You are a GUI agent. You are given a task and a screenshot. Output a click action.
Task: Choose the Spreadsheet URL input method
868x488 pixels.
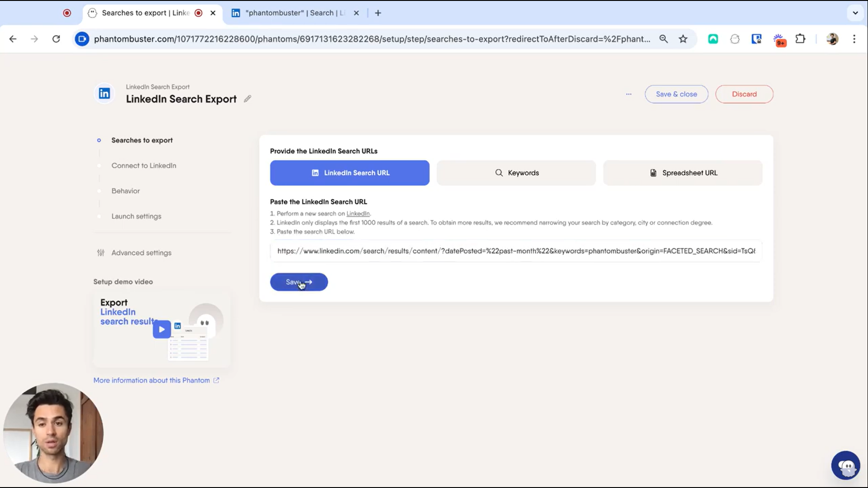pos(682,172)
